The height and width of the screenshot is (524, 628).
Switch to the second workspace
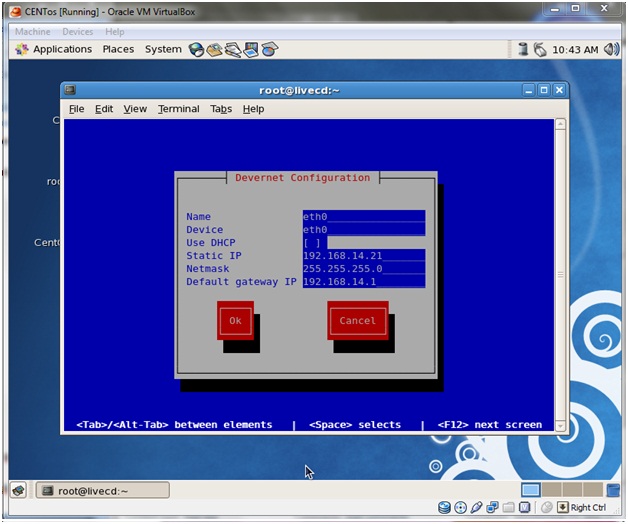pyautogui.click(x=552, y=490)
